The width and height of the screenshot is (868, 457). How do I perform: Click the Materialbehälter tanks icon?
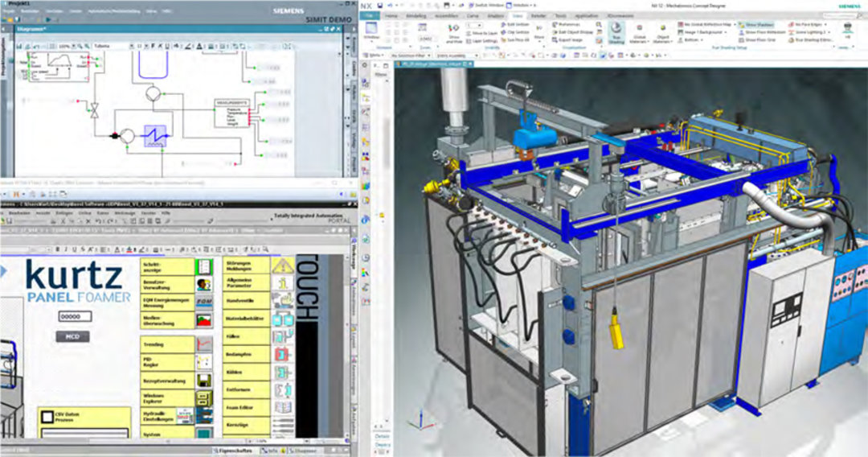click(283, 319)
